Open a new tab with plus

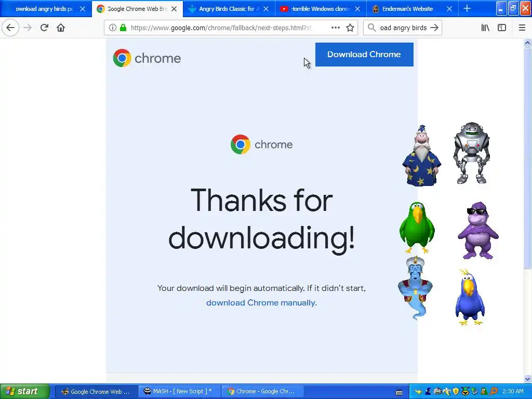pyautogui.click(x=467, y=8)
